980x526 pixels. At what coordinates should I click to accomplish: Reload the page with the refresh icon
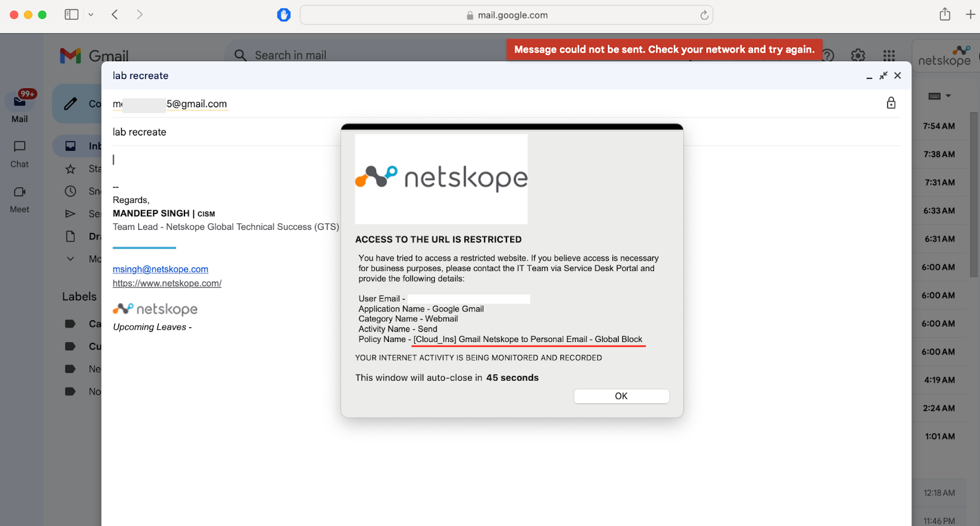[x=704, y=15]
